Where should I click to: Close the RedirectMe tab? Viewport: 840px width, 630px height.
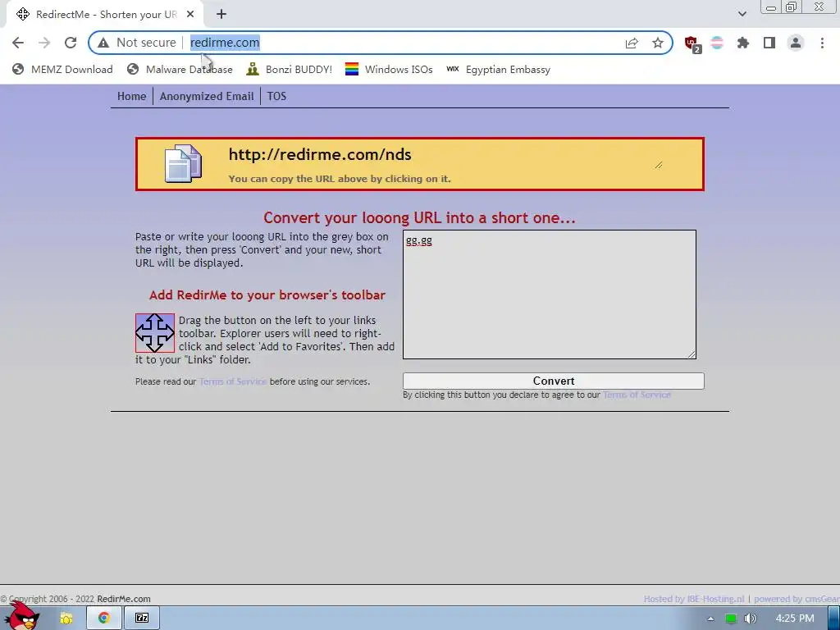click(x=190, y=15)
